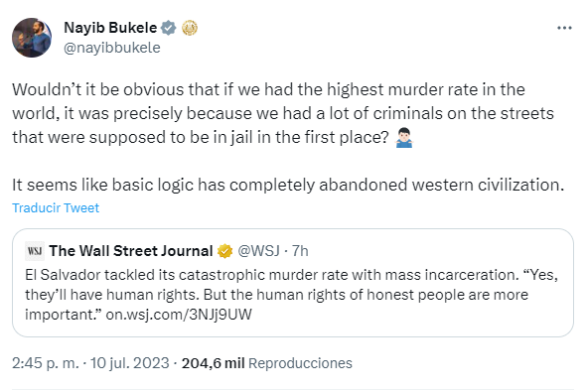Click the 7h timestamp of quoted tweet
The height and width of the screenshot is (392, 587).
(300, 251)
